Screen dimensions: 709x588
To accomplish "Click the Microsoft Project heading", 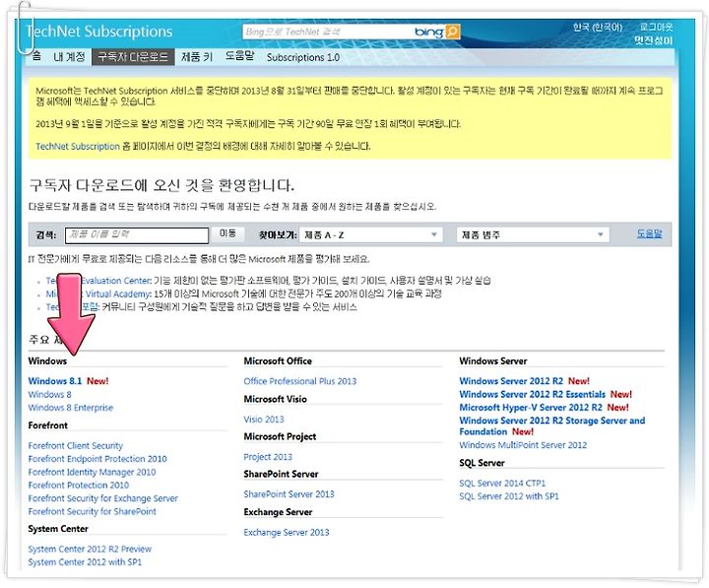I will pyautogui.click(x=280, y=436).
